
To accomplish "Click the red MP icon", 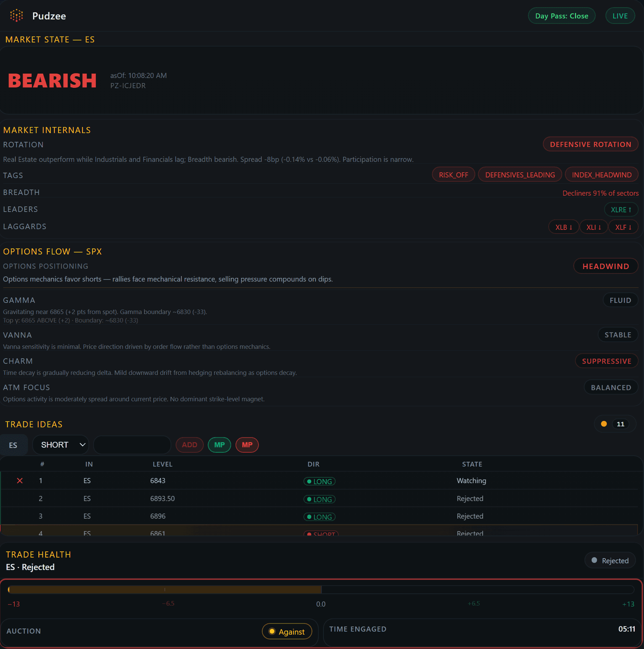I will click(247, 445).
